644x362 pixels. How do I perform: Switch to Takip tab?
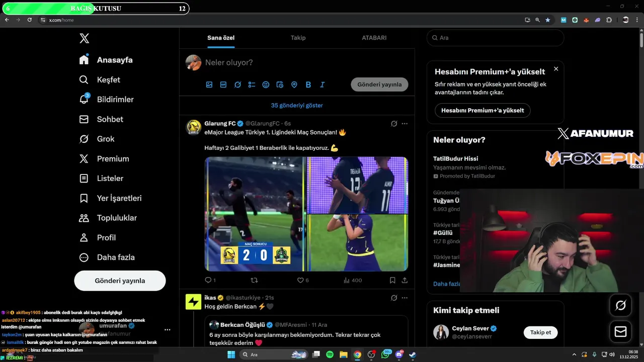(298, 38)
